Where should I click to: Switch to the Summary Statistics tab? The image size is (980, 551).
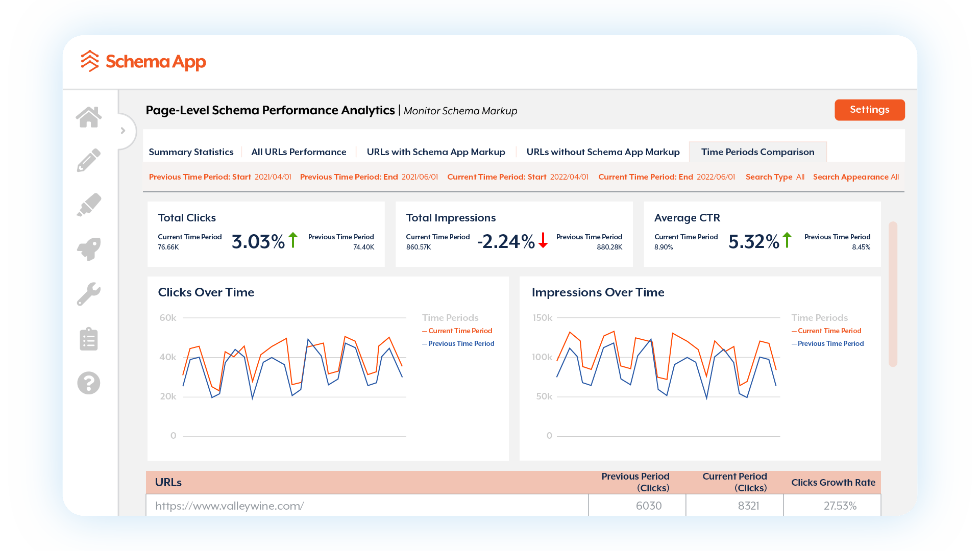(x=191, y=152)
